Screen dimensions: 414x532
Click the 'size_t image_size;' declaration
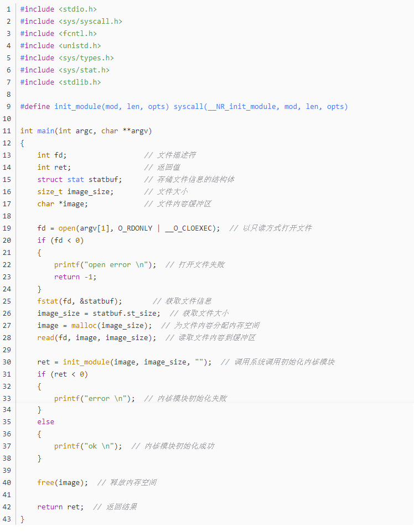pyautogui.click(x=75, y=192)
